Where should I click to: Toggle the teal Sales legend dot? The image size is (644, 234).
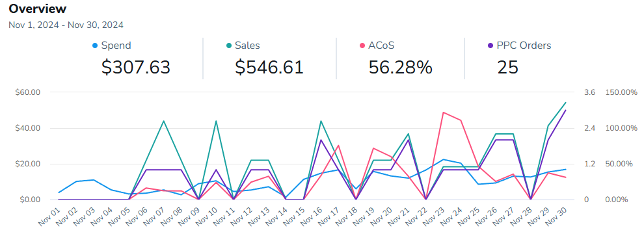229,45
